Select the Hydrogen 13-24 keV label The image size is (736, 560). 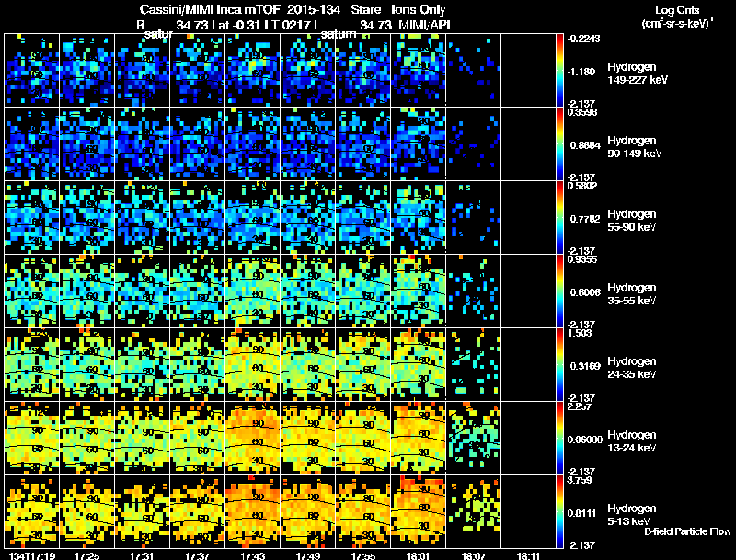(632, 441)
